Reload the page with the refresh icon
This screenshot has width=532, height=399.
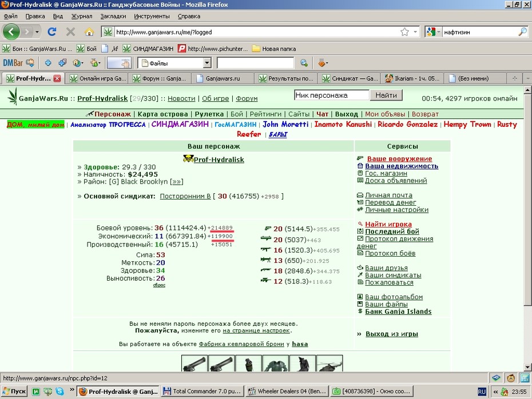[52, 32]
